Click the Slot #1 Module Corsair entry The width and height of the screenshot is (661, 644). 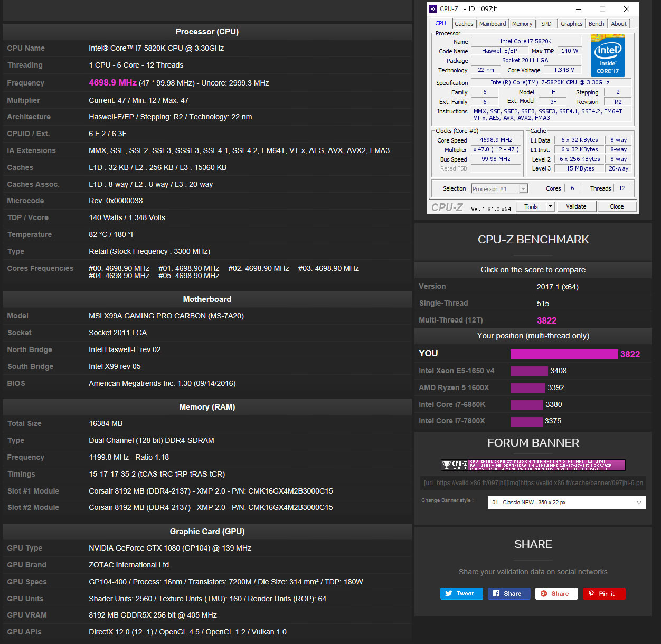[211, 491]
